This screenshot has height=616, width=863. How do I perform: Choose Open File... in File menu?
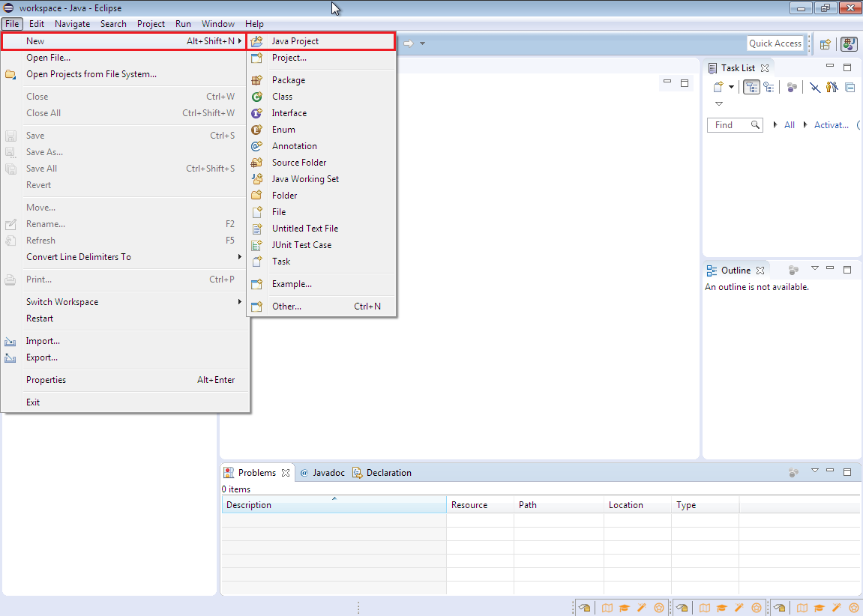[x=125, y=58]
